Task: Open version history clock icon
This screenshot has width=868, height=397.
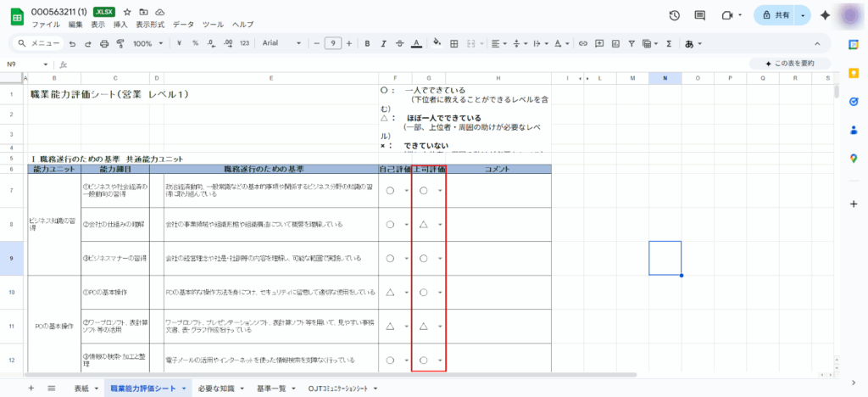Action: click(x=674, y=15)
